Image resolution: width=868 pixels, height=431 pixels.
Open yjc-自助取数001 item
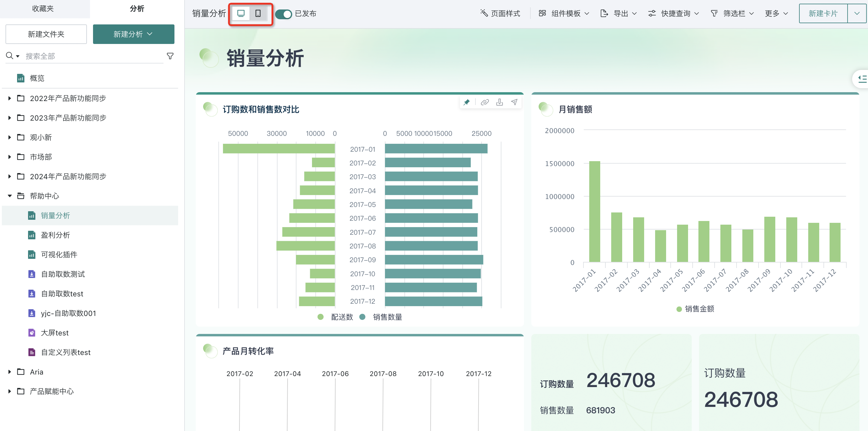[90, 313]
